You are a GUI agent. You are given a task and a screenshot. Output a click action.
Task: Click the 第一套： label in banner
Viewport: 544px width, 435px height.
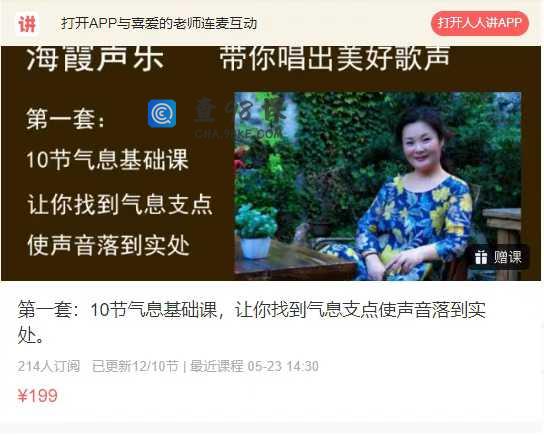pyautogui.click(x=65, y=119)
